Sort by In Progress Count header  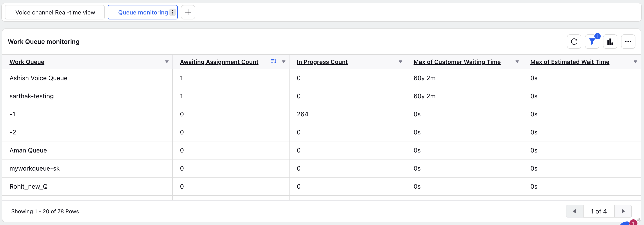(322, 62)
